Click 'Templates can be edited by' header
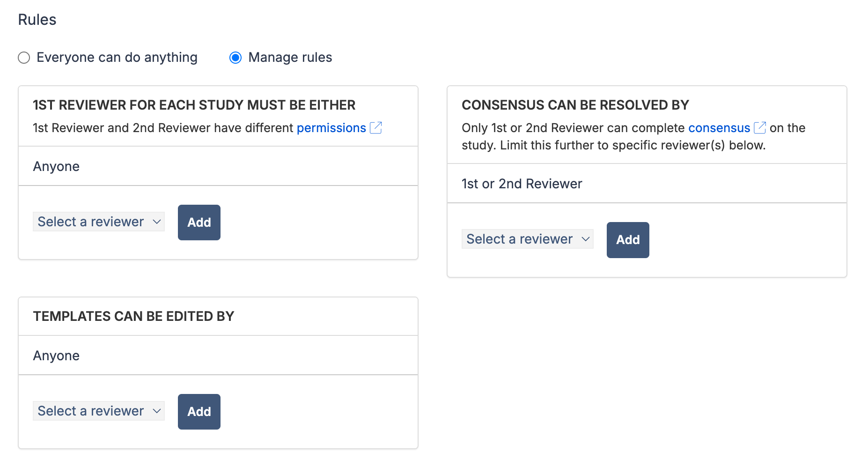This screenshot has height=475, width=868. (133, 316)
